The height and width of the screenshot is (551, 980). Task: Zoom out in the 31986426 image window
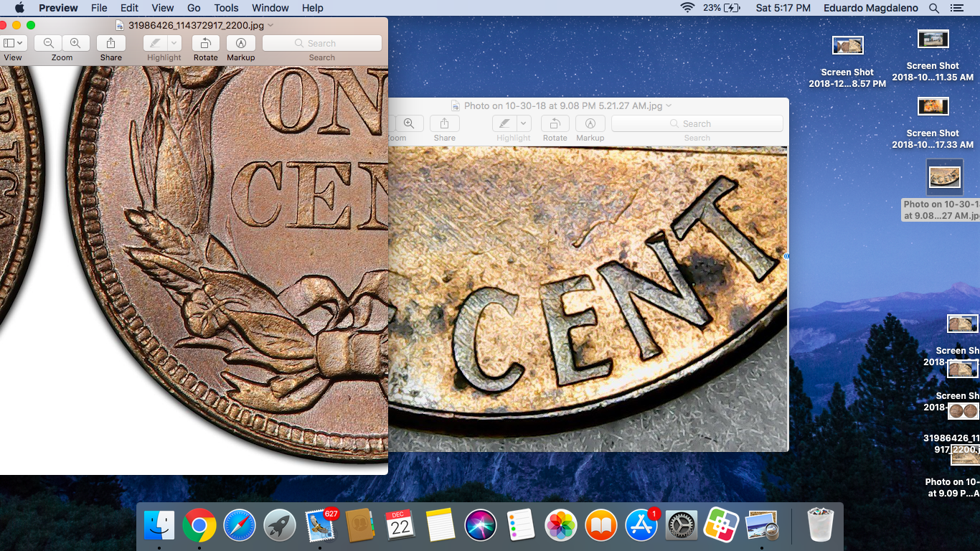click(x=48, y=43)
